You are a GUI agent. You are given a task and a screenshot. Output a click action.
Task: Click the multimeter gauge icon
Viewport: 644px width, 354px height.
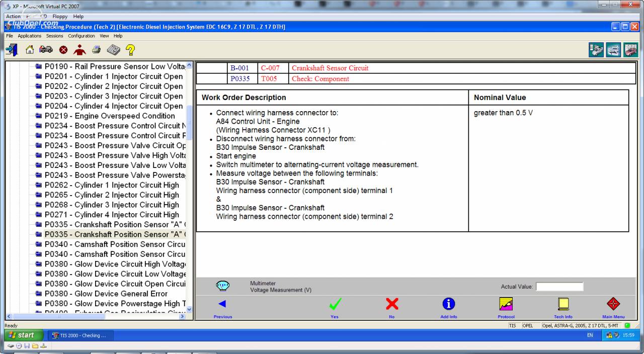click(222, 286)
